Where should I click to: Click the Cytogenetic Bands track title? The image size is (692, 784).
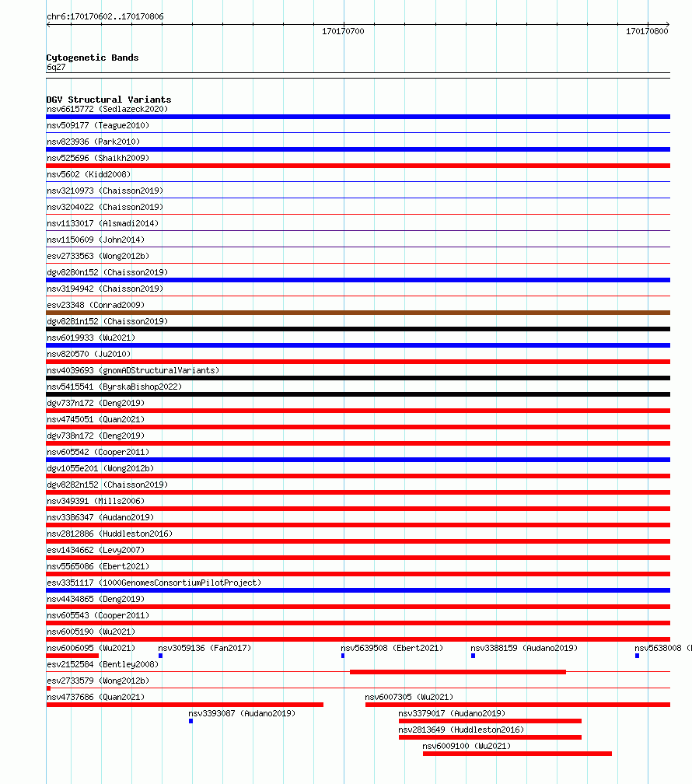click(x=93, y=58)
